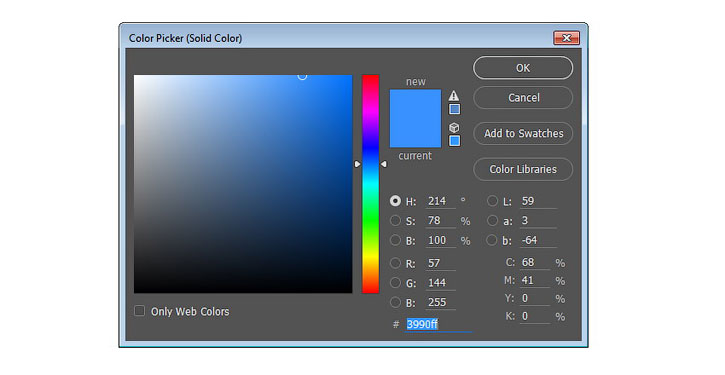Select the R red radio button
725x375 pixels.
point(395,263)
